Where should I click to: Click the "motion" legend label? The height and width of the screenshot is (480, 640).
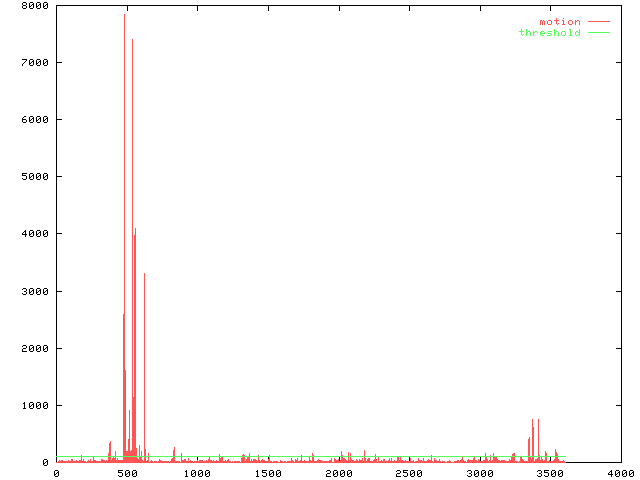pos(559,21)
